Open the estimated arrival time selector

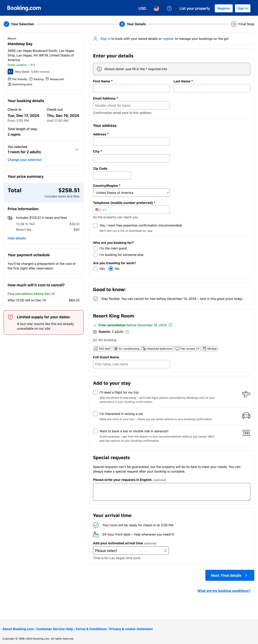coord(131,550)
